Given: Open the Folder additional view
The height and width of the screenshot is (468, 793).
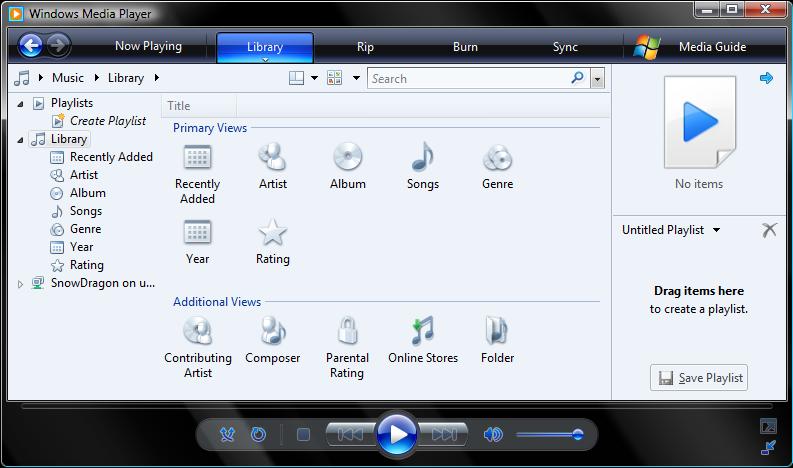Looking at the screenshot, I should (x=498, y=331).
